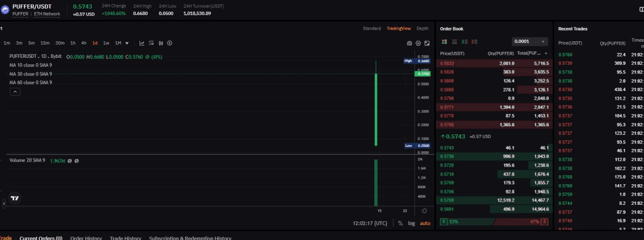Click the add indicator plus-circle icon
This screenshot has height=240, width=644.
(170, 43)
